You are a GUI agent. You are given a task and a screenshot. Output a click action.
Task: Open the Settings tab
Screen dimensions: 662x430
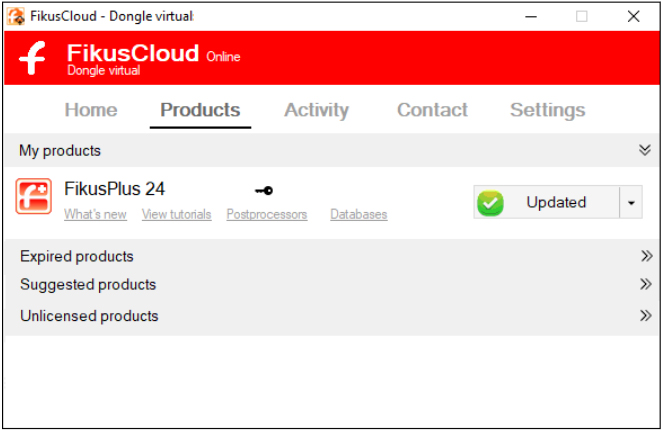[547, 110]
